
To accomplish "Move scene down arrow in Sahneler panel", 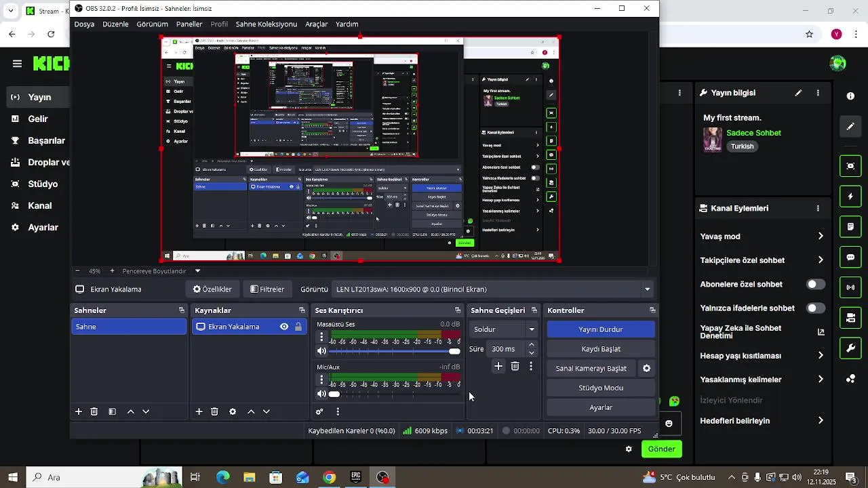I will (146, 411).
